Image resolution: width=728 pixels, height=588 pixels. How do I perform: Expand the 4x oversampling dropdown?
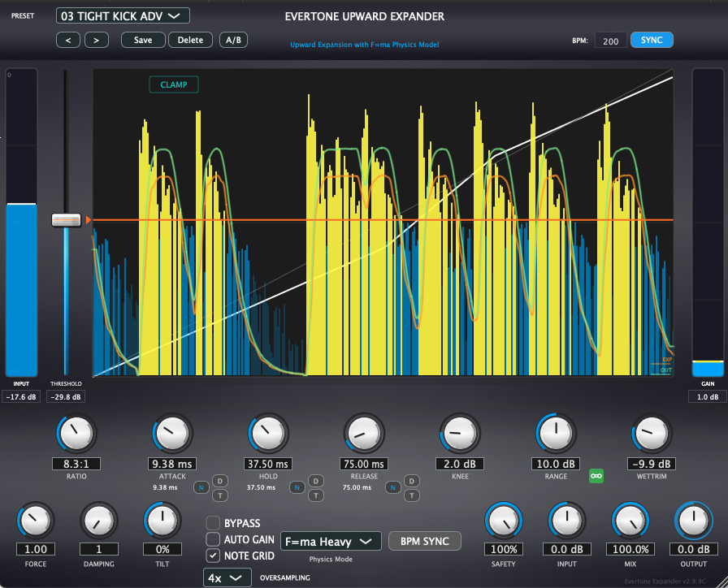click(227, 577)
